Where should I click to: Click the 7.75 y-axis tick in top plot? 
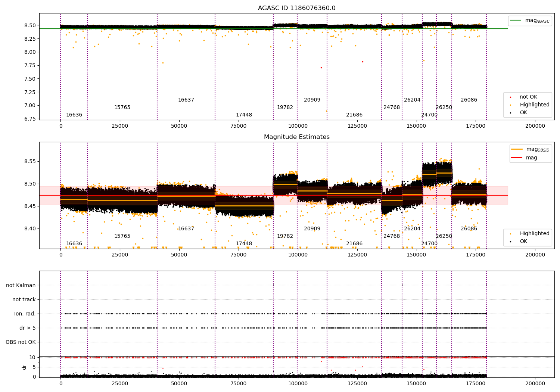pyautogui.click(x=29, y=66)
